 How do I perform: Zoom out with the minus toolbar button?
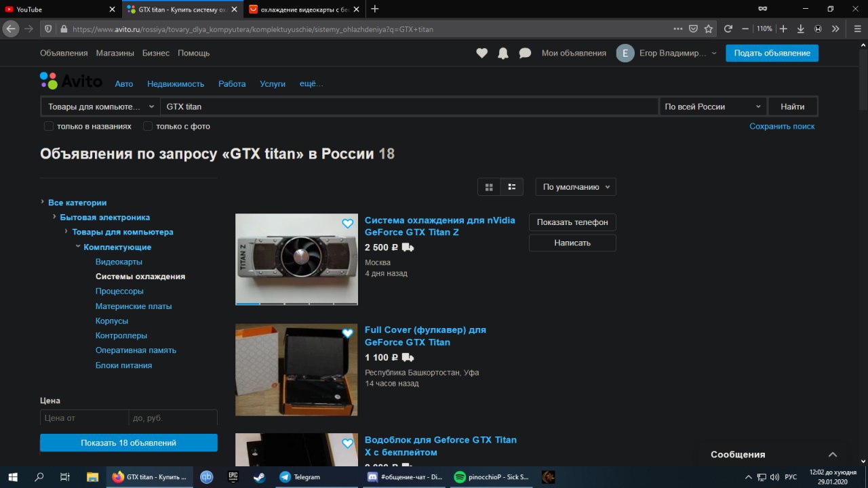(745, 29)
